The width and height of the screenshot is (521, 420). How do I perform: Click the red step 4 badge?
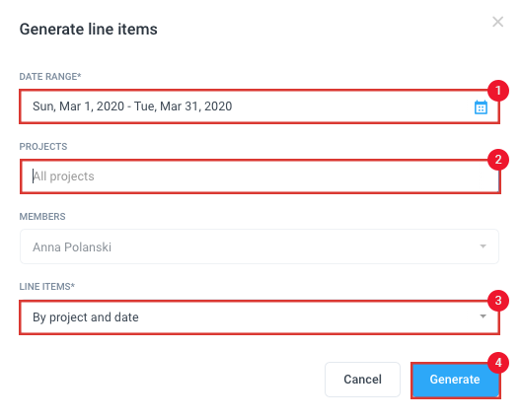[498, 363]
